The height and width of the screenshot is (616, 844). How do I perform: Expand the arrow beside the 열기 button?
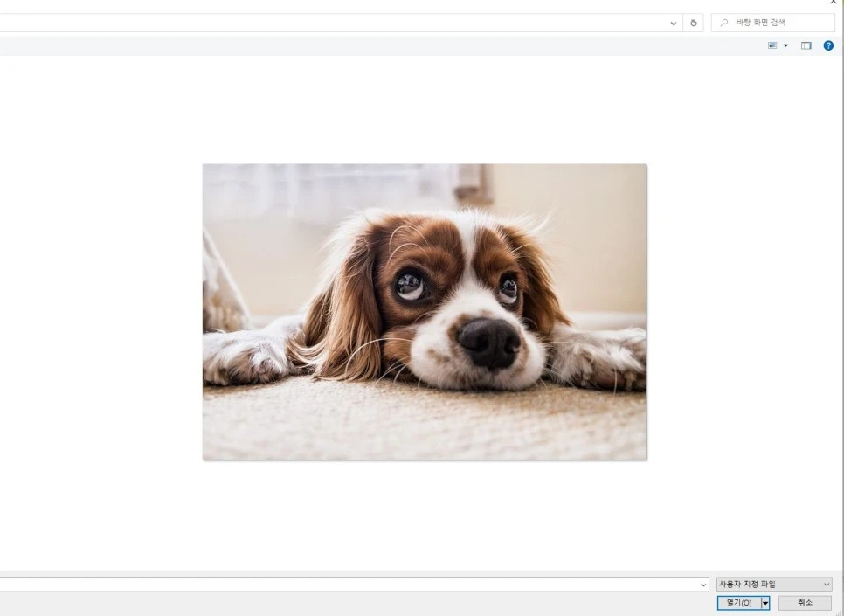765,603
